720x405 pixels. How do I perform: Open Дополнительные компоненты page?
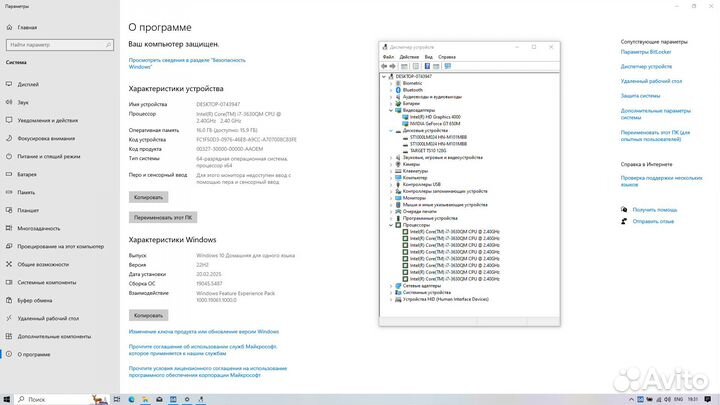click(x=54, y=337)
